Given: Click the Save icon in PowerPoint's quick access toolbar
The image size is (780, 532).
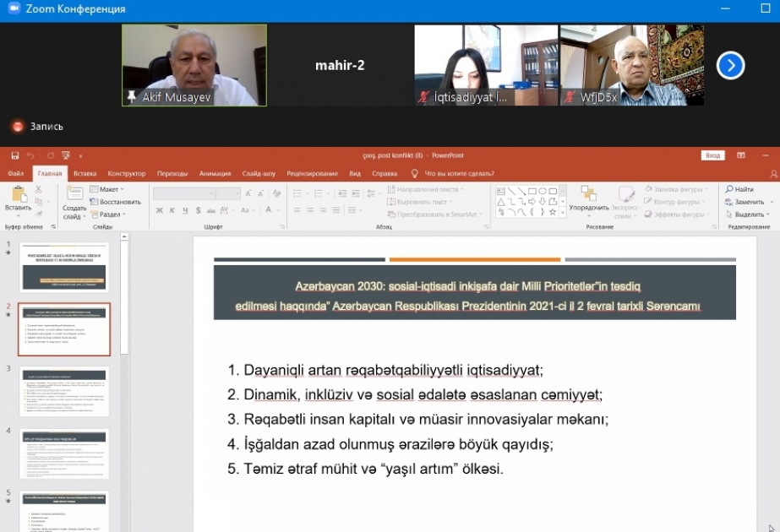Looking at the screenshot, I should 15,155.
